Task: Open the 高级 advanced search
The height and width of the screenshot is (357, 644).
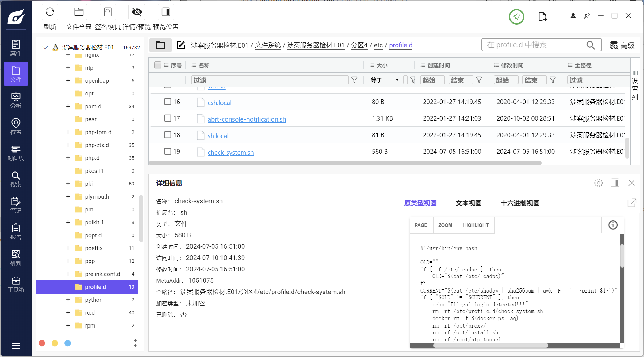Action: click(x=622, y=45)
